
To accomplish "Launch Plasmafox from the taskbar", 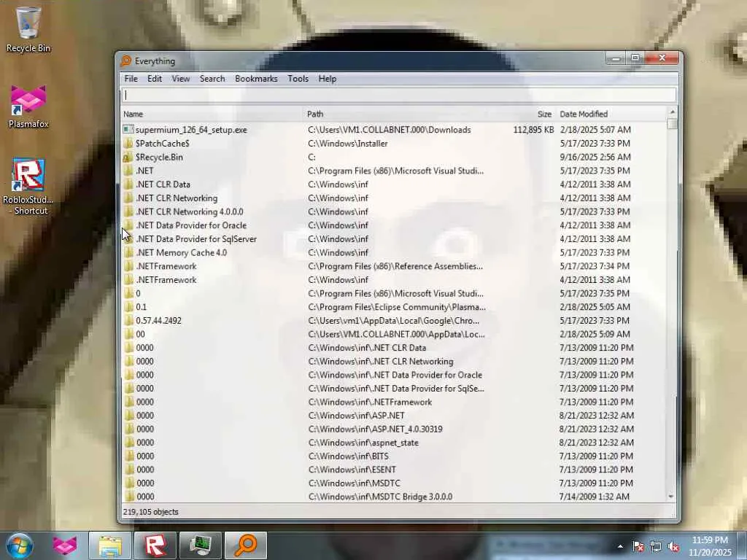I will (65, 545).
